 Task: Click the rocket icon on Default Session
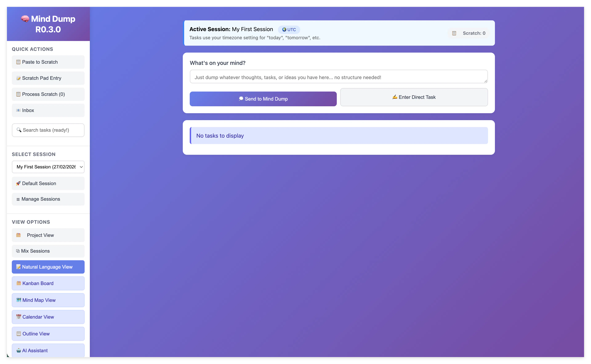18,183
